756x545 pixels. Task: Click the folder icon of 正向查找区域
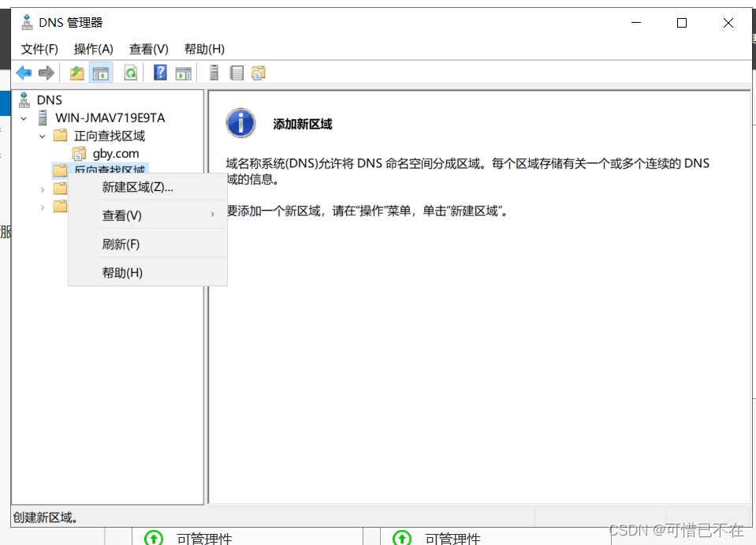coord(60,136)
